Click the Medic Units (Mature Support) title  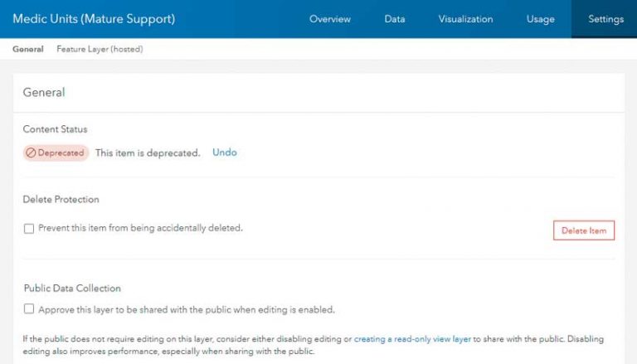[94, 19]
